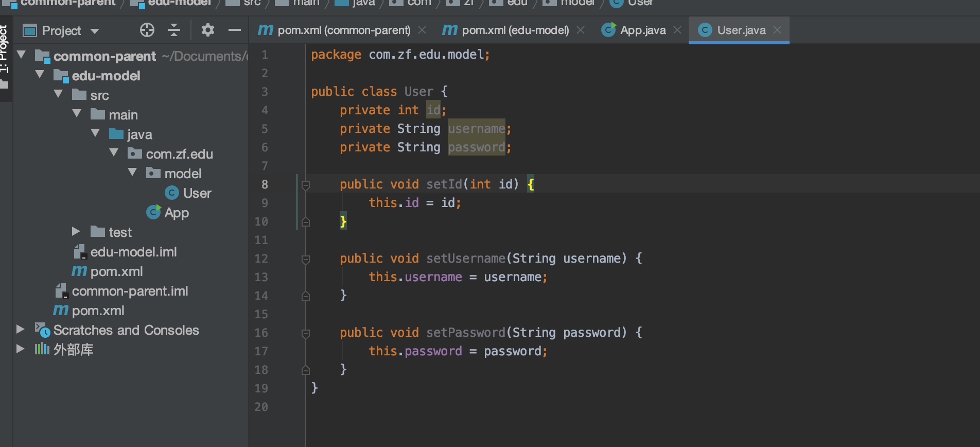
Task: Close the User.java tab
Action: coord(777,30)
